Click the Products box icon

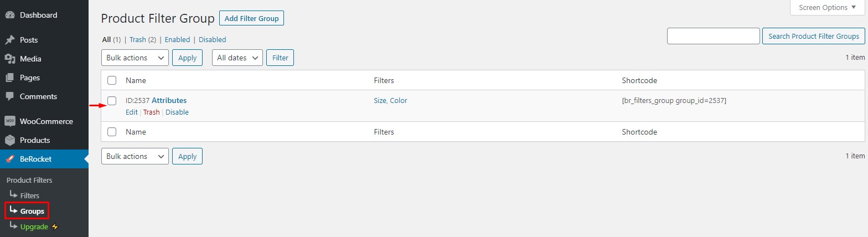9,140
